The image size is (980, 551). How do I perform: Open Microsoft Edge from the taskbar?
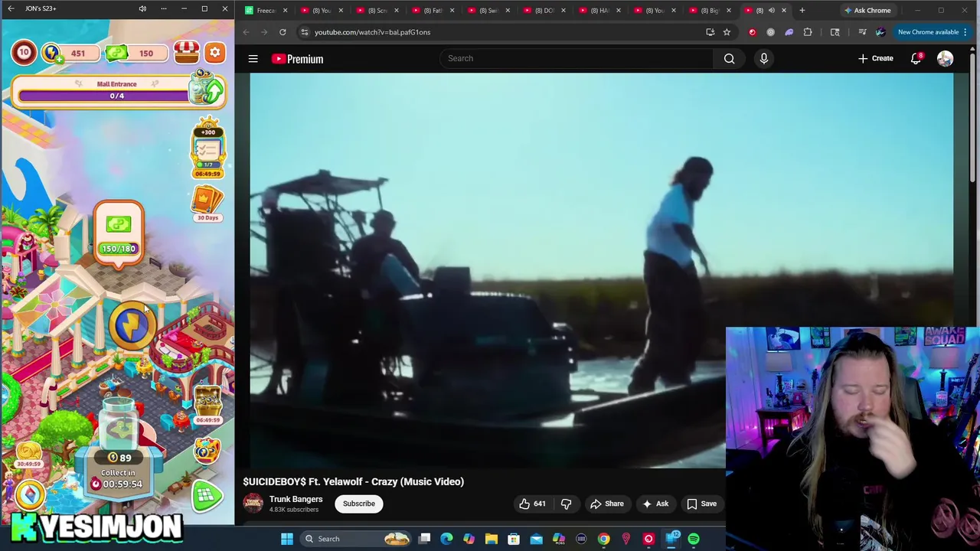[446, 539]
